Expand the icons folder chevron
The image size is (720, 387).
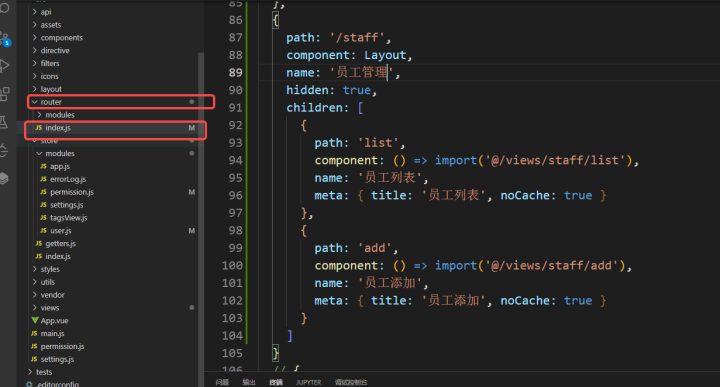34,76
